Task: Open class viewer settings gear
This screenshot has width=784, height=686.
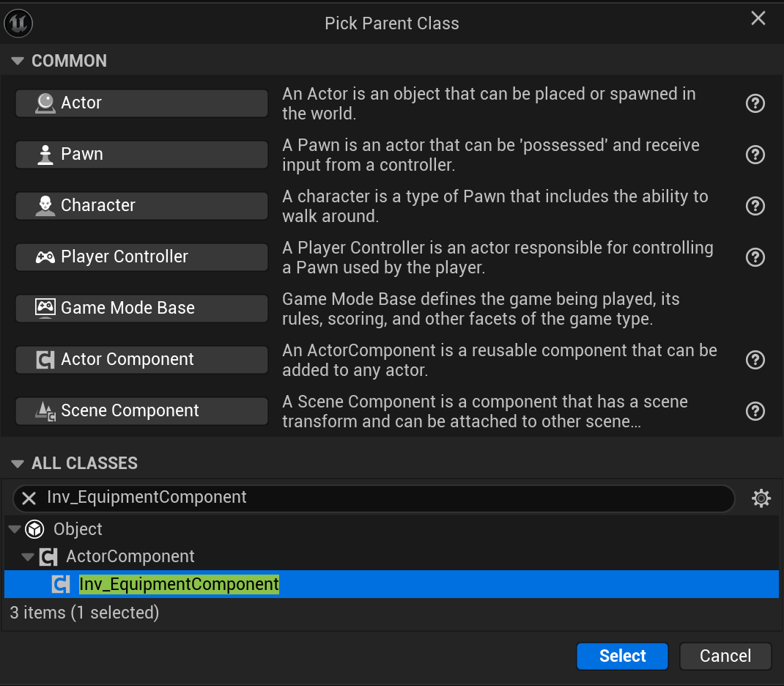Action: 761,498
